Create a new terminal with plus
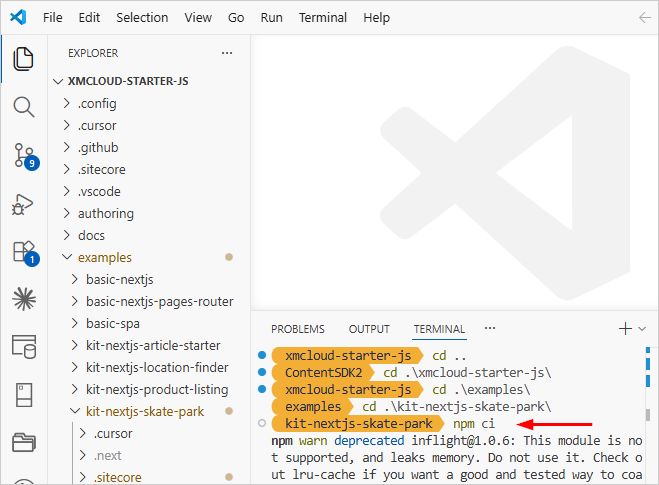Viewport: 659px width, 485px height. pos(625,329)
